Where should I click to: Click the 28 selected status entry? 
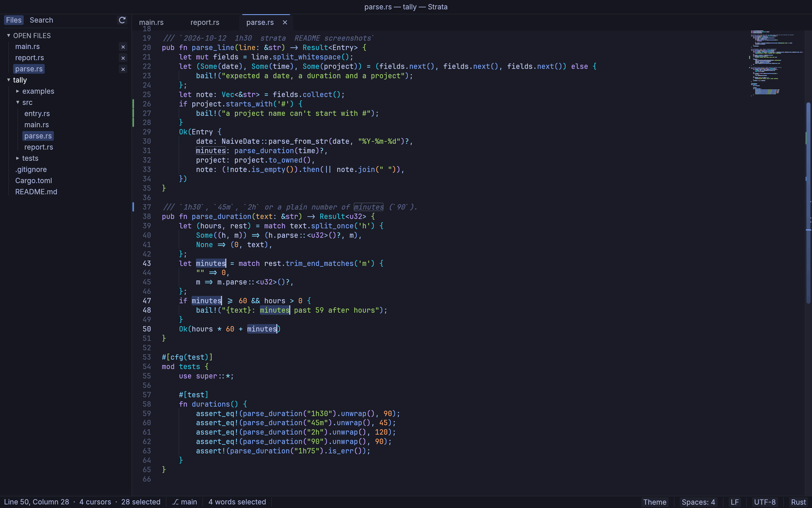141,502
